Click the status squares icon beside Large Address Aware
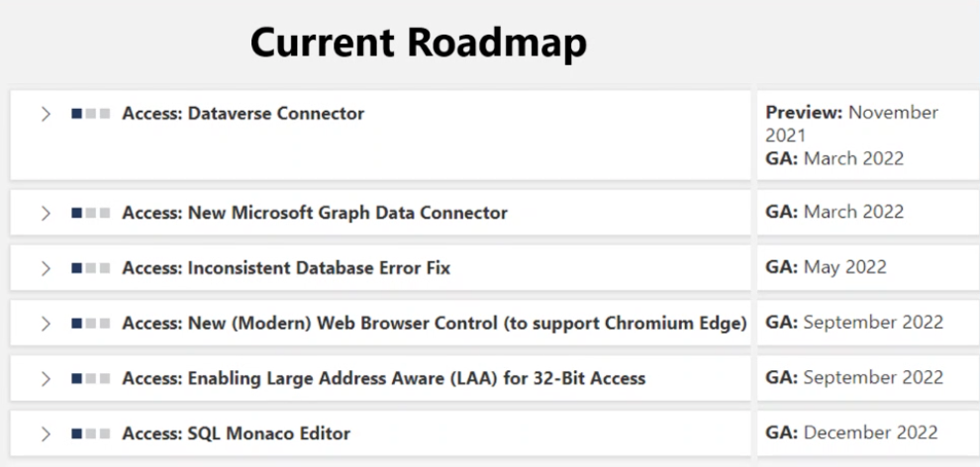Screen dimensions: 980x467 click(x=91, y=378)
